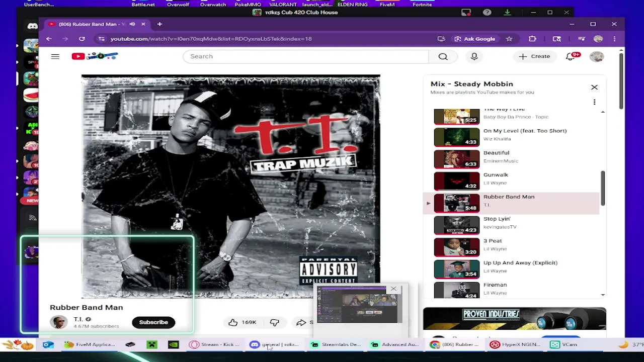This screenshot has width=644, height=362.
Task: Like the Rubber Band Man video
Action: [243, 322]
